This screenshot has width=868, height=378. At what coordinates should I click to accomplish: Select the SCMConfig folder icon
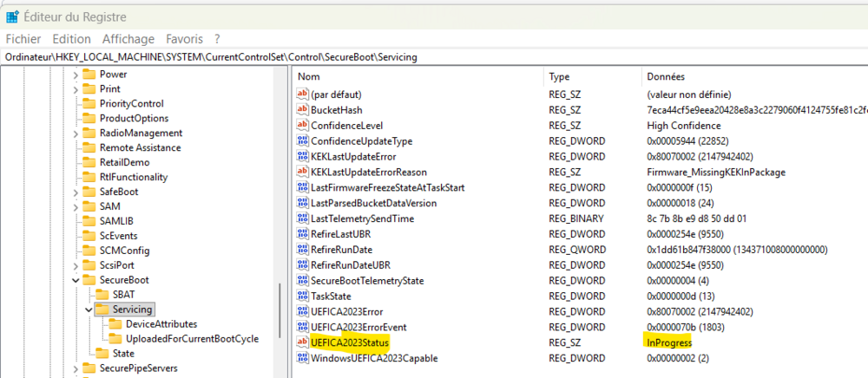(89, 251)
